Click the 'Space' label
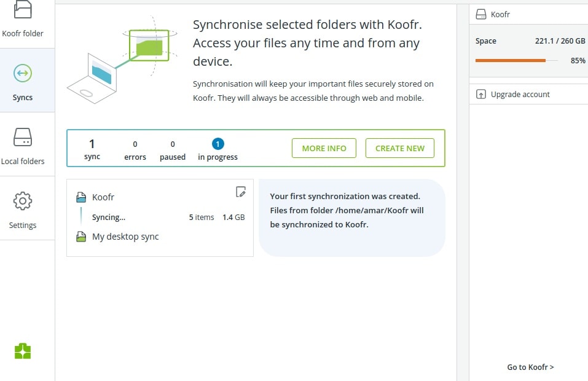Image resolution: width=588 pixels, height=381 pixels. (485, 41)
